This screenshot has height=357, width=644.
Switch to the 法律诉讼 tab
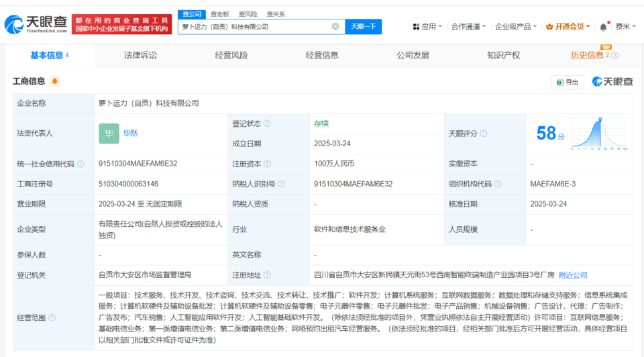(x=140, y=55)
